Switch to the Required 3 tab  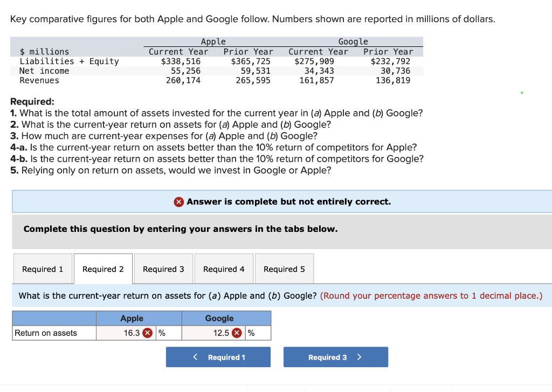coord(163,269)
